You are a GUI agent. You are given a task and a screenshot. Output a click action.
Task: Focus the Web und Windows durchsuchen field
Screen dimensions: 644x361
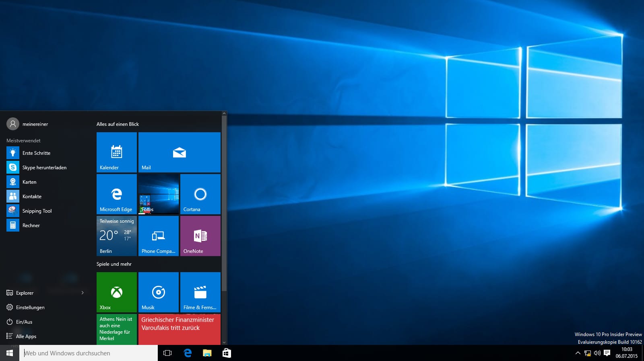point(89,353)
